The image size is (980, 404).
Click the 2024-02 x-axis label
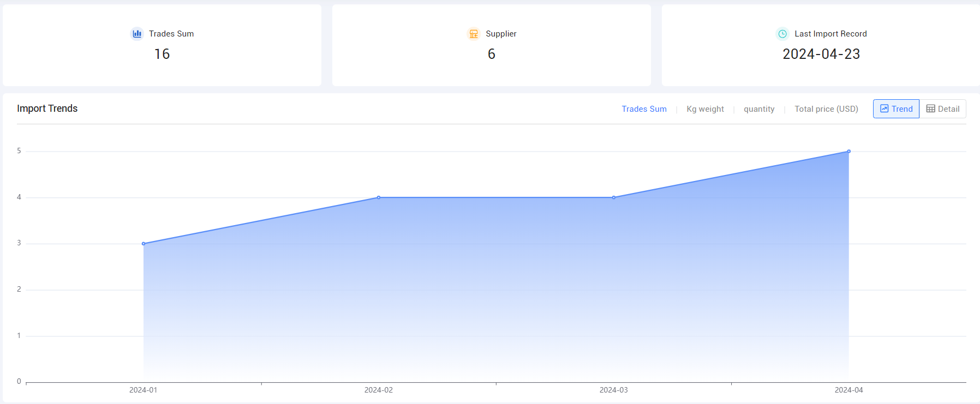[379, 390]
